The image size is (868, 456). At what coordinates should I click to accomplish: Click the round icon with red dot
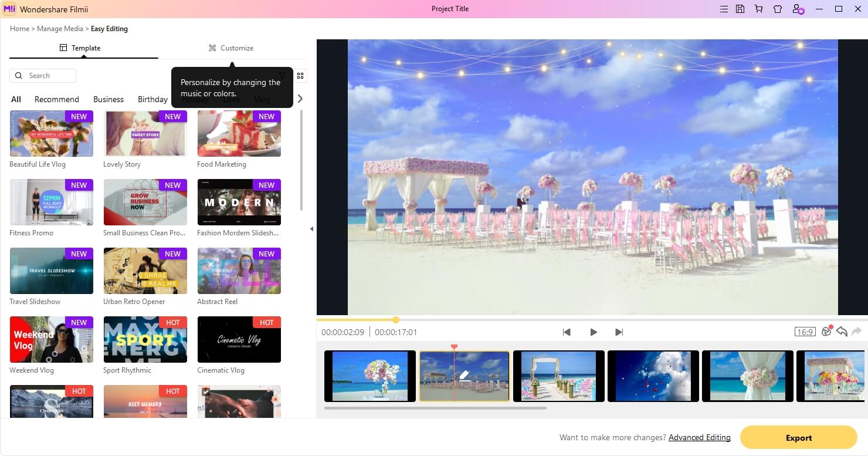click(827, 331)
